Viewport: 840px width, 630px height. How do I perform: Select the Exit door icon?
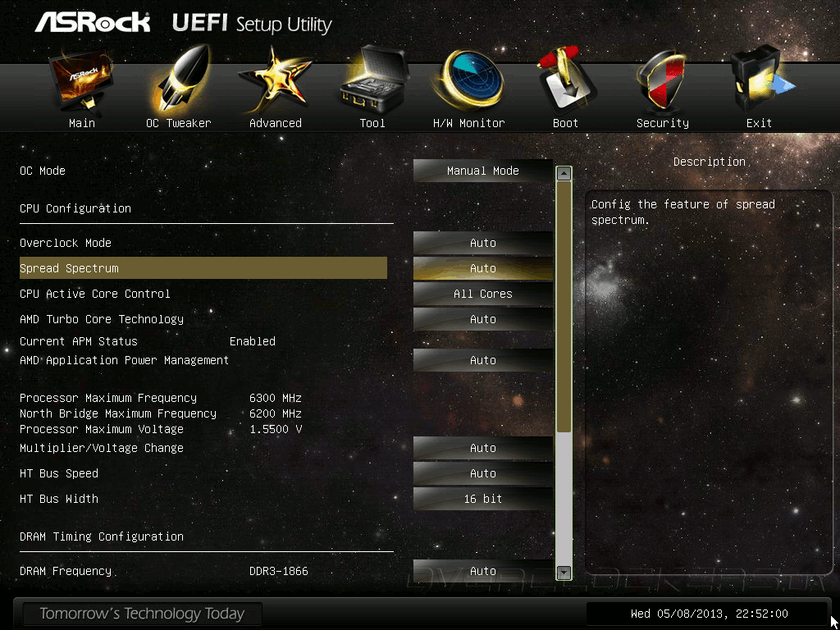759,80
